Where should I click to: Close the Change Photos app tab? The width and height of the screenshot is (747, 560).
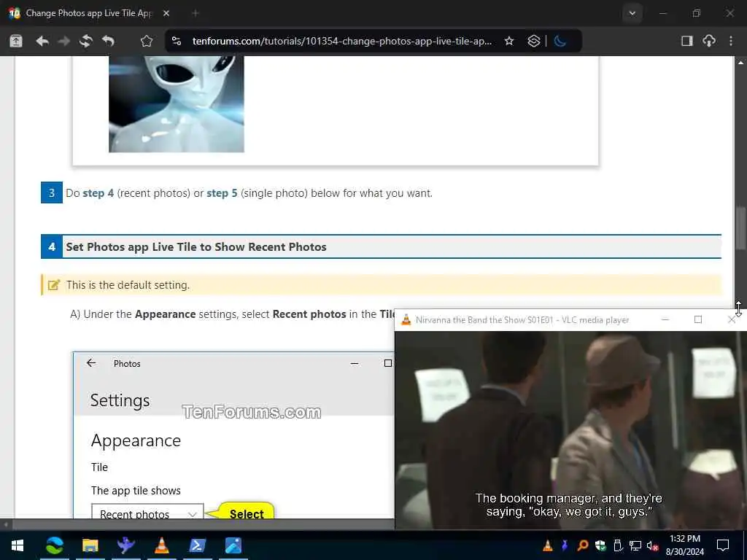(x=166, y=13)
